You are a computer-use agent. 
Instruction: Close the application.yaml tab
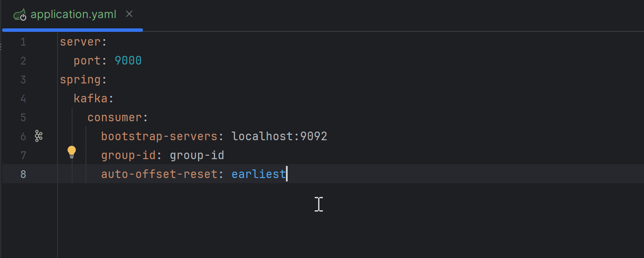pos(129,14)
